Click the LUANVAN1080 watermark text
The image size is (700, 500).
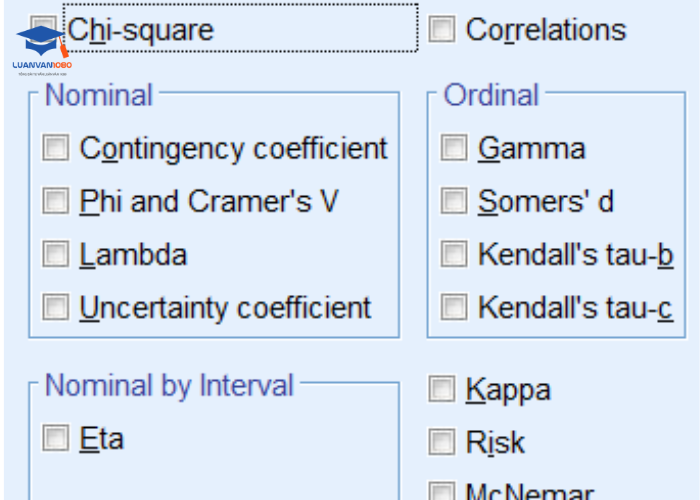42,64
